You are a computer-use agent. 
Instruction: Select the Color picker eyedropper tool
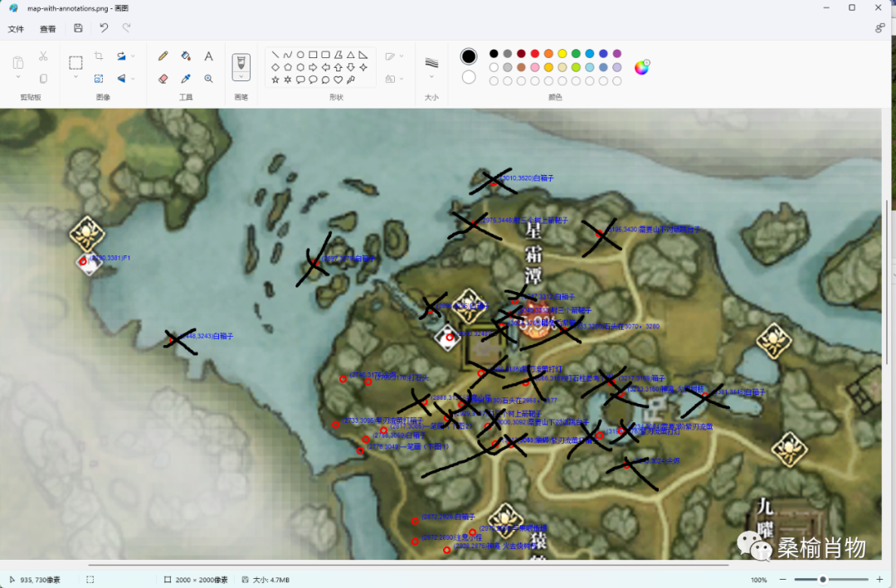186,79
